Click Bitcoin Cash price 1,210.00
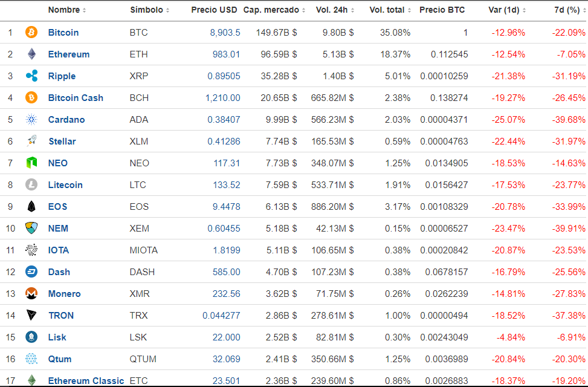The height and width of the screenshot is (387, 588). coord(223,98)
